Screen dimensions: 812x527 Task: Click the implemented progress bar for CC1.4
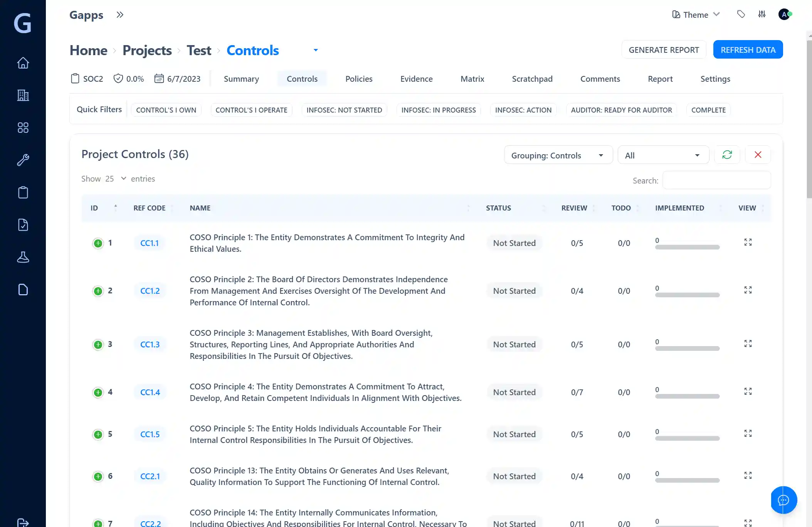pos(687,396)
